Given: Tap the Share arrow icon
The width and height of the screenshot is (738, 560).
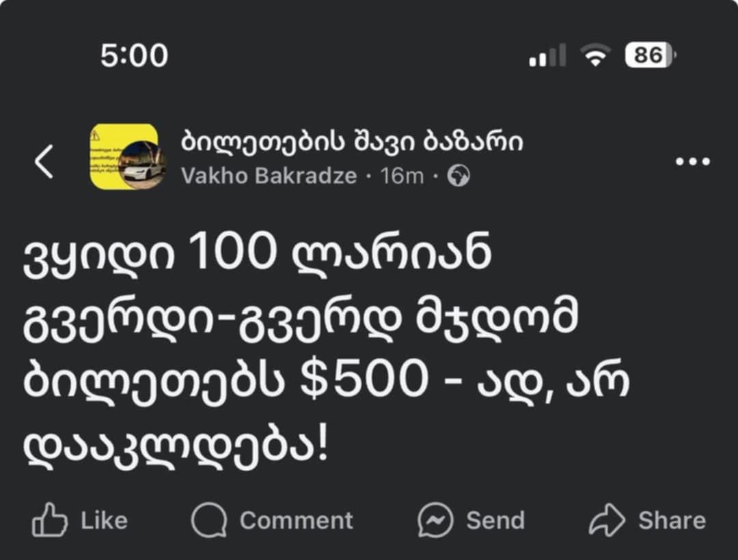Looking at the screenshot, I should click(607, 520).
